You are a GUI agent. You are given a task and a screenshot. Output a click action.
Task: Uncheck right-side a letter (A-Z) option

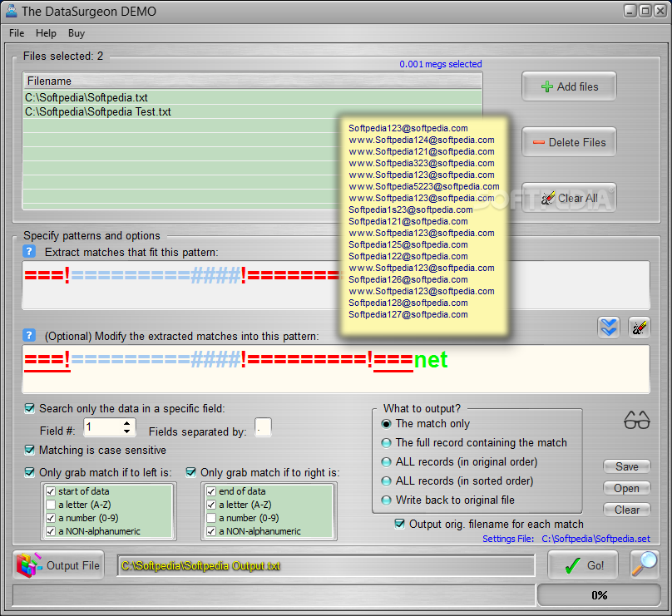[x=211, y=505]
